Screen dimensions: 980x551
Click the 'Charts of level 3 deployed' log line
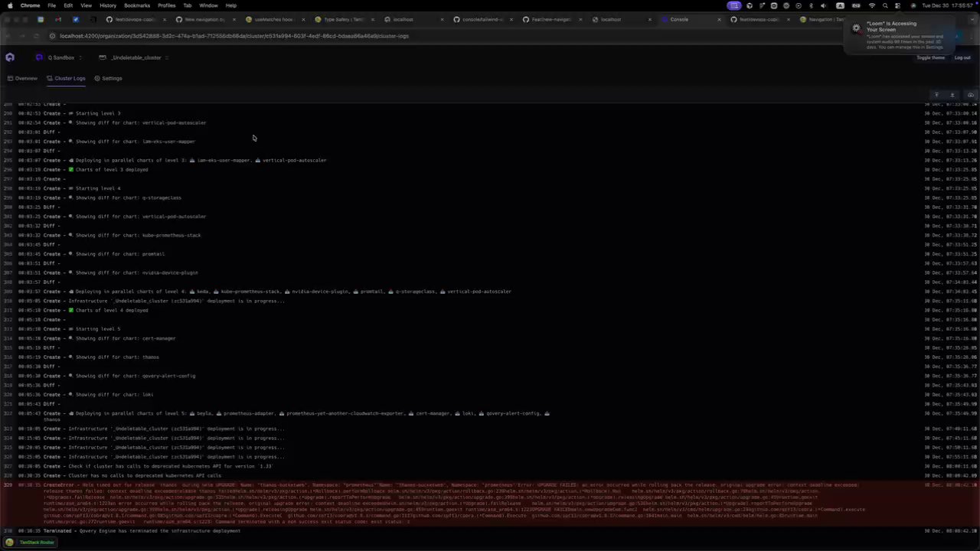[490, 169]
